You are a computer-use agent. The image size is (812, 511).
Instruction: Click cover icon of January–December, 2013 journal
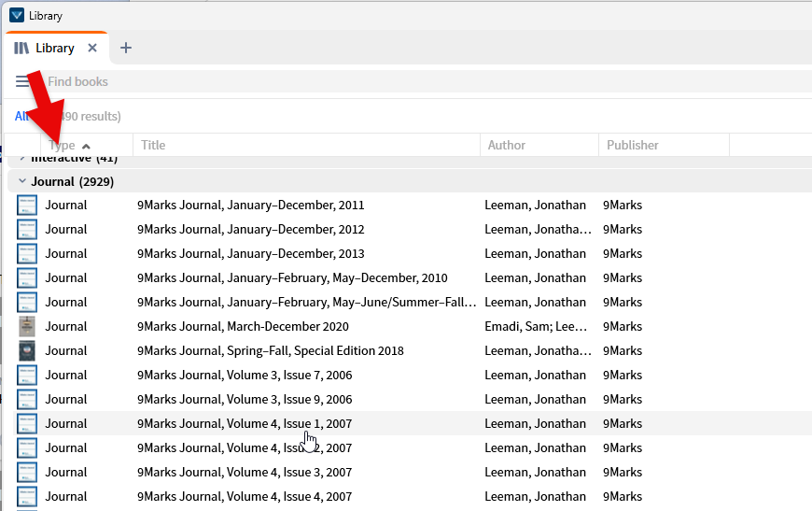point(27,254)
